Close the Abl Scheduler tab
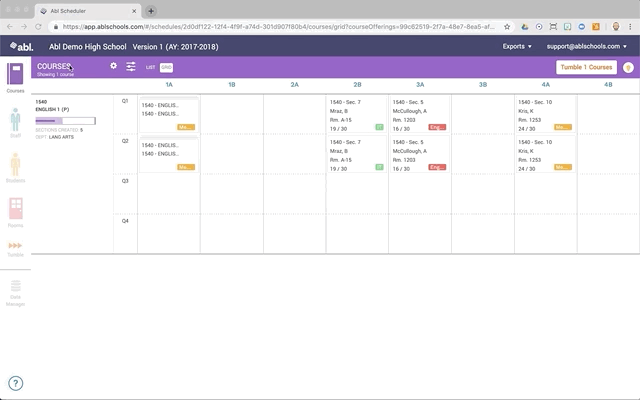Image resolution: width=640 pixels, height=400 pixels. 134,11
